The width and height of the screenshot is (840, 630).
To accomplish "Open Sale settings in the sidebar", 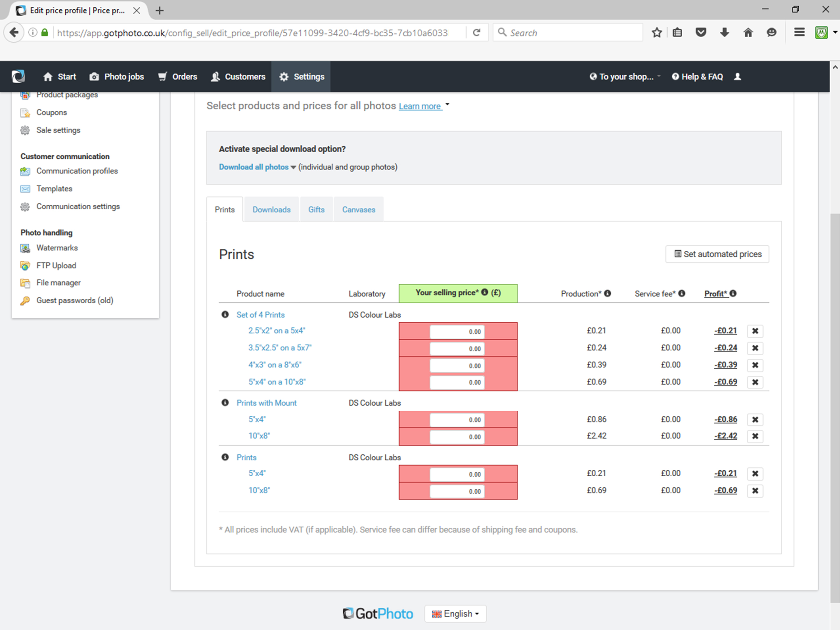I will click(x=58, y=130).
